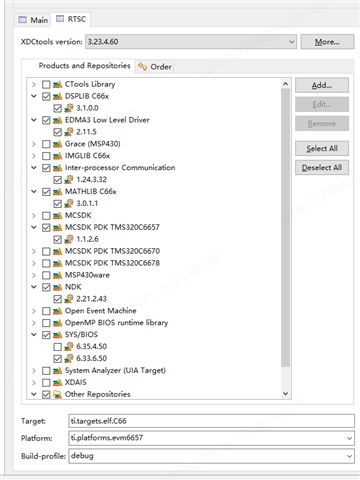Image resolution: width=360 pixels, height=480 pixels.
Task: Click the Add... button
Action: coord(322,85)
